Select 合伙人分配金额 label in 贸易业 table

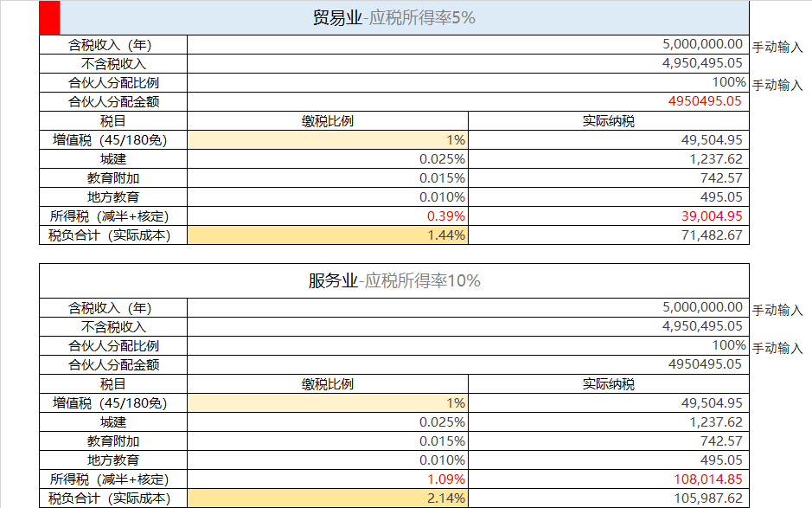[x=113, y=101]
